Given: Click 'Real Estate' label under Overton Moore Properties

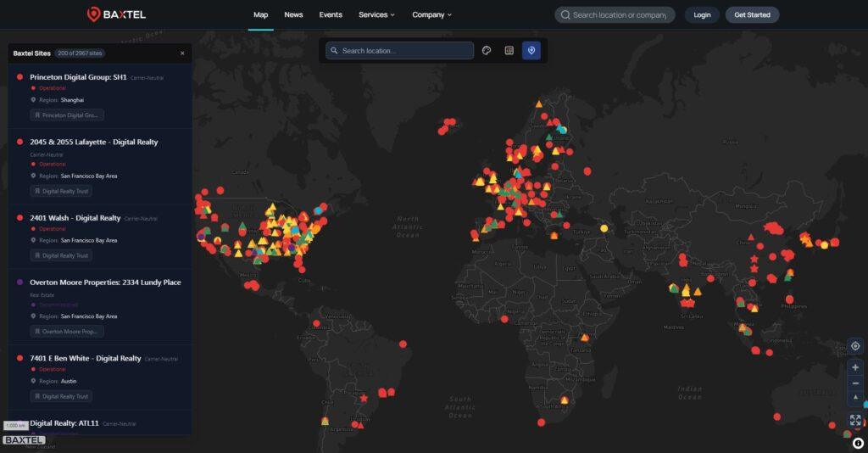Looking at the screenshot, I should point(42,295).
